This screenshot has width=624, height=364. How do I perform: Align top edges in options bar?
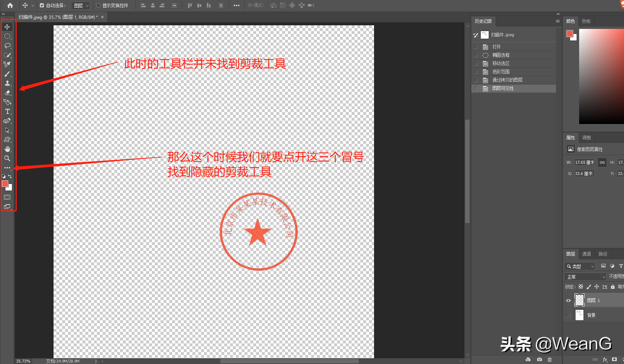pos(190,5)
